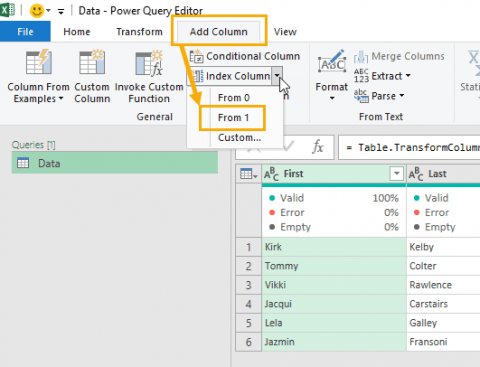Click the fx formula icon

click(318, 147)
